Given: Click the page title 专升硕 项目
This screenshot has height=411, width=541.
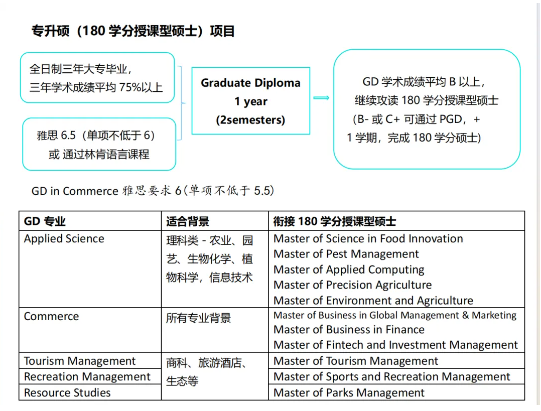Looking at the screenshot, I should (133, 31).
